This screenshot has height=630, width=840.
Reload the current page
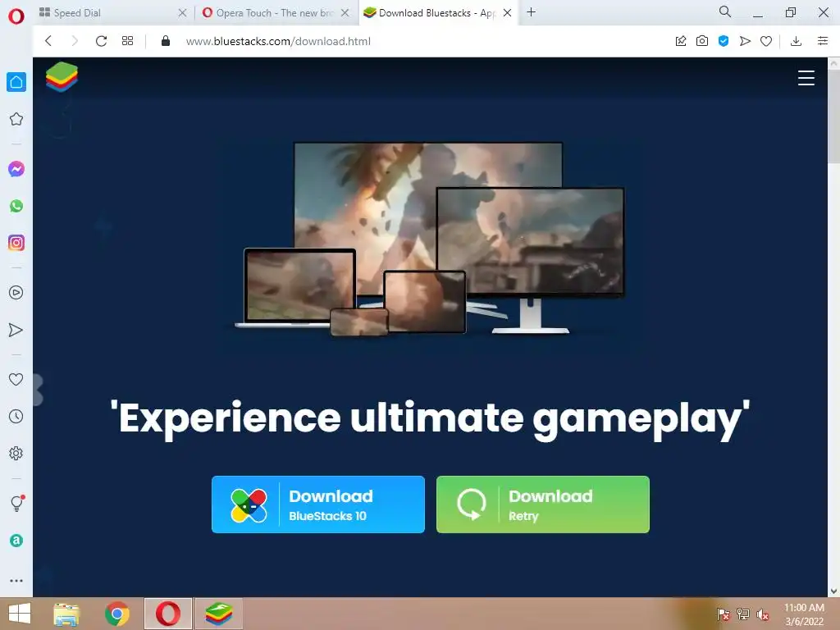click(x=101, y=41)
